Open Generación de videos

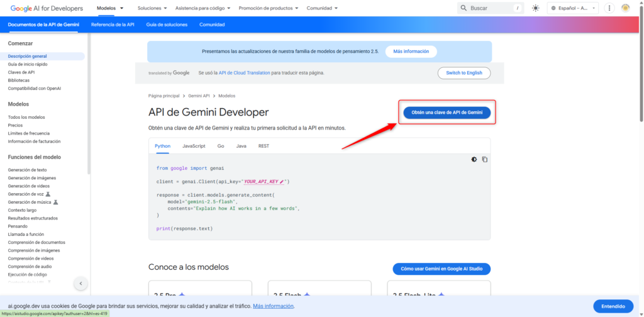click(x=29, y=186)
